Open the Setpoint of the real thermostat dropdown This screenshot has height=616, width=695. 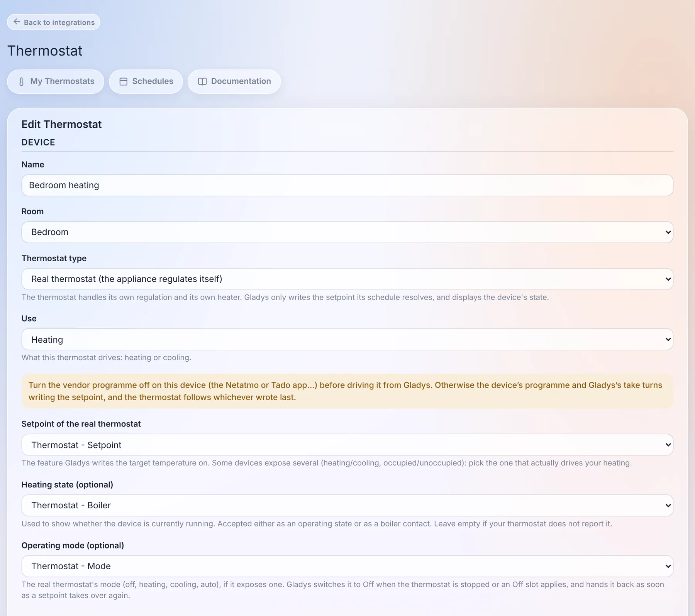pos(347,445)
